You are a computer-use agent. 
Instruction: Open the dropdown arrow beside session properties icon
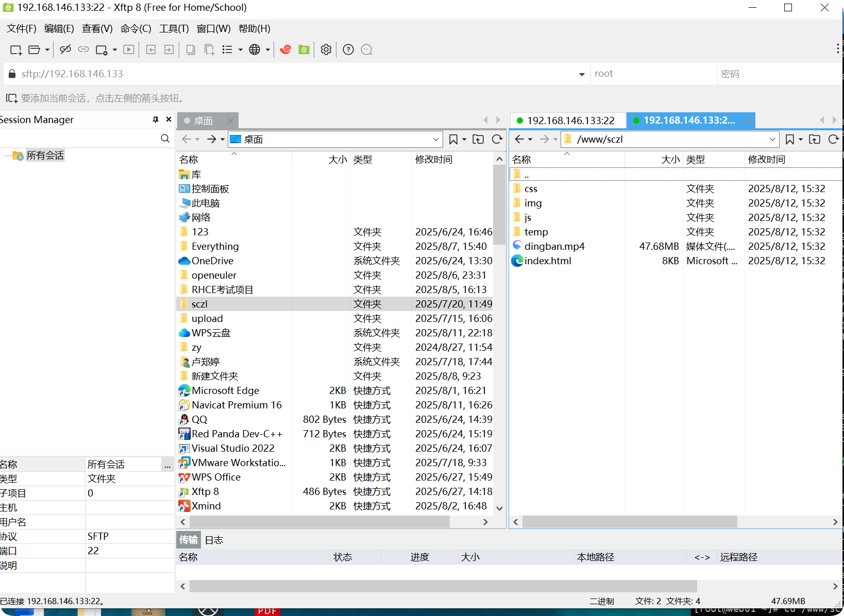click(114, 50)
